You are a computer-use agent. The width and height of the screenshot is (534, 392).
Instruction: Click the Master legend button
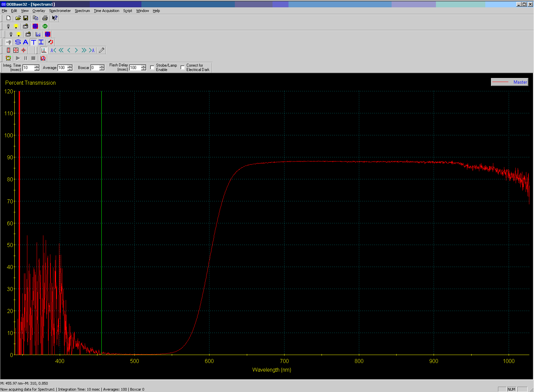coord(510,82)
